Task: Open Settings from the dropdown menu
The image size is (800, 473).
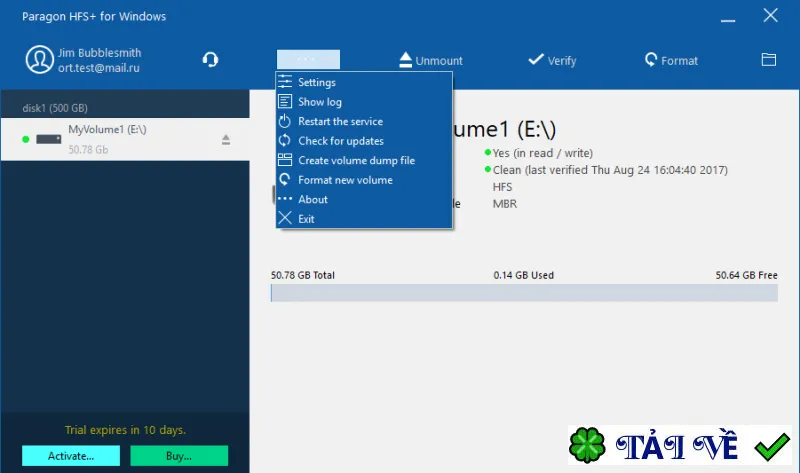Action: click(364, 82)
